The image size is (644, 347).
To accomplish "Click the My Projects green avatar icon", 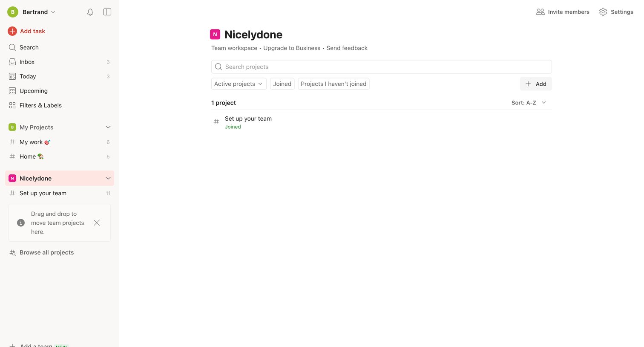I will 12,127.
